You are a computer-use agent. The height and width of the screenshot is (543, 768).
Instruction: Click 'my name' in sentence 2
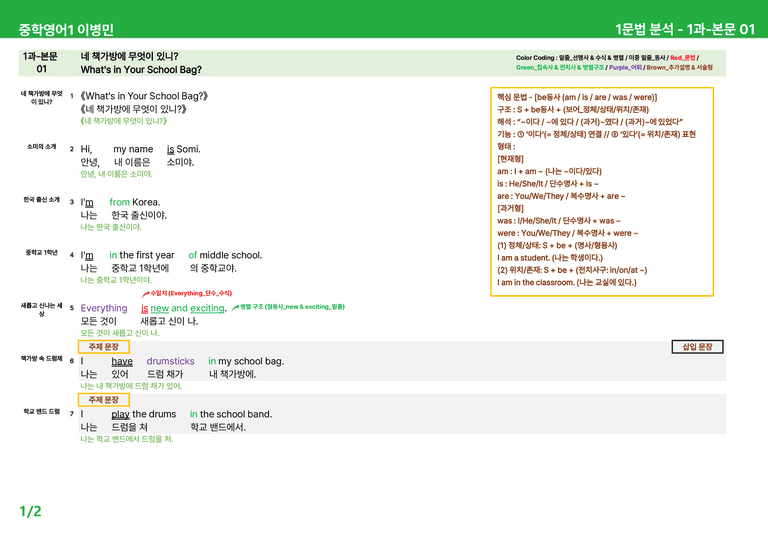[x=133, y=149]
